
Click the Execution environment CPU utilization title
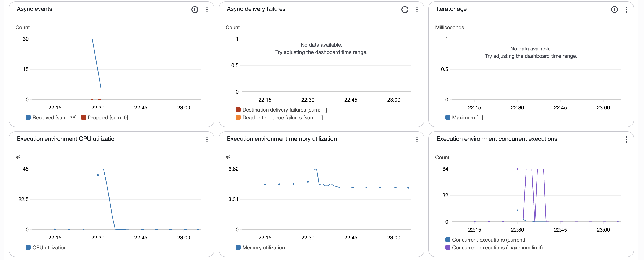67,139
